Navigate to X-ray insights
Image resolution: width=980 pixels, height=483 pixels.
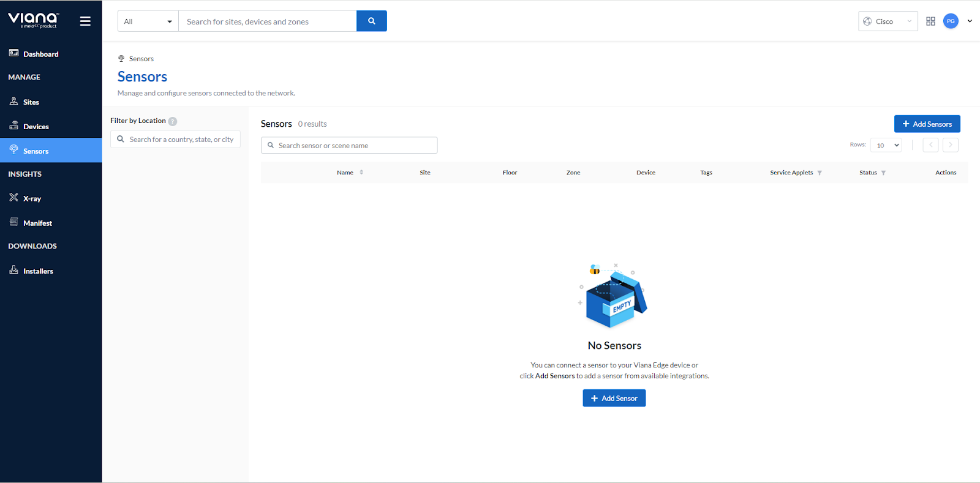(x=32, y=199)
